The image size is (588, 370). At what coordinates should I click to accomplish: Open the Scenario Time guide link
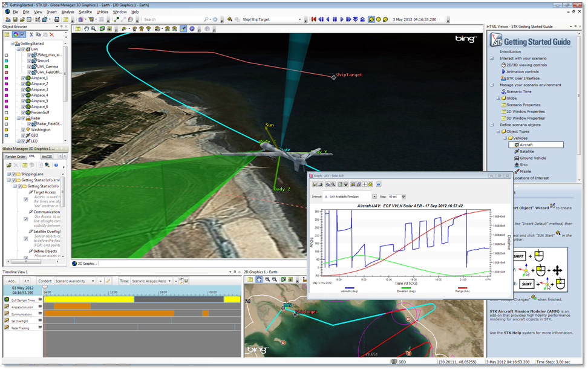[x=519, y=91]
